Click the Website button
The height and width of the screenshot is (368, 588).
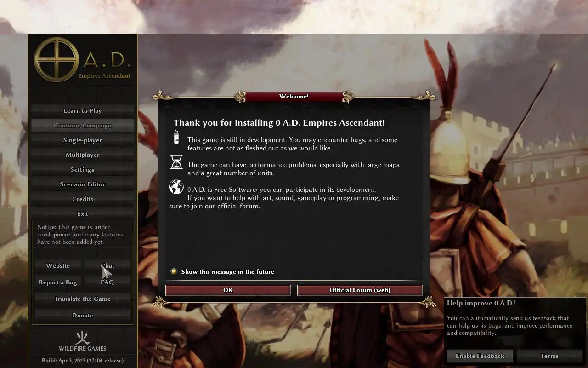click(x=58, y=265)
